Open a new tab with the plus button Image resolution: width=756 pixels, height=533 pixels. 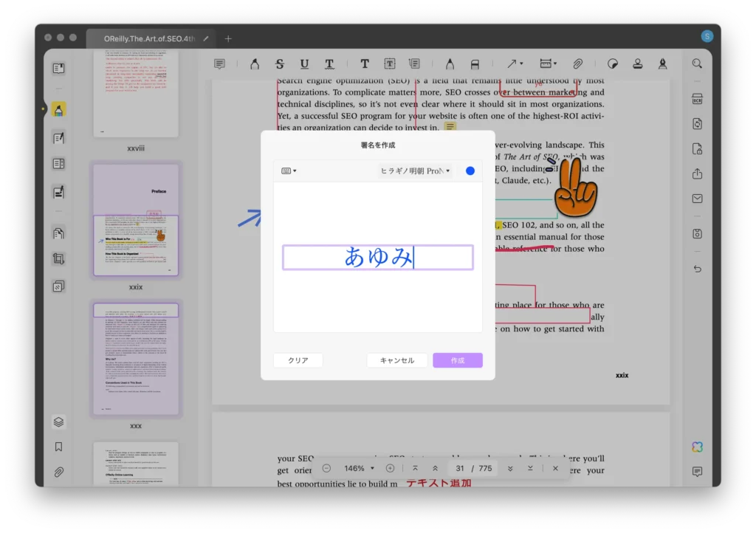pyautogui.click(x=228, y=38)
